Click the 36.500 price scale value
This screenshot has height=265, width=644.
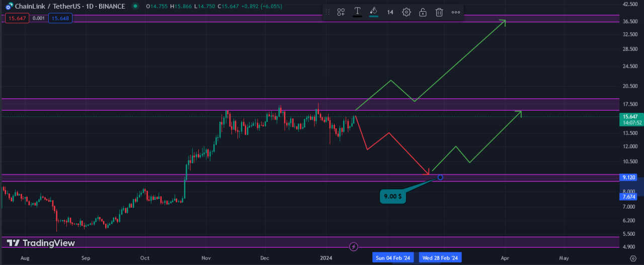[x=631, y=21]
